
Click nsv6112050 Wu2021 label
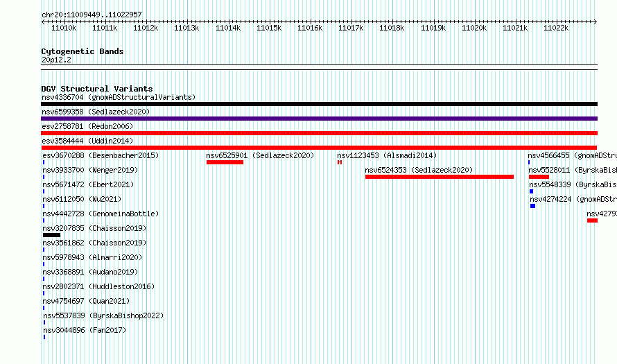click(x=82, y=199)
